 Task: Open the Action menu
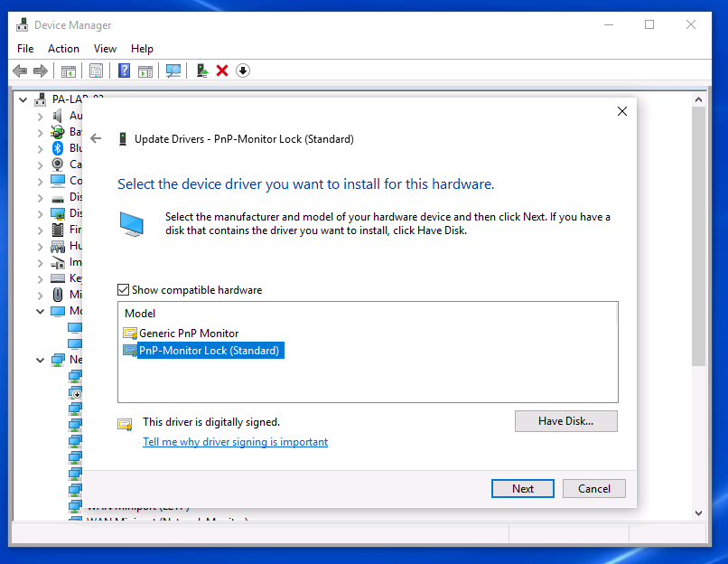coord(63,49)
